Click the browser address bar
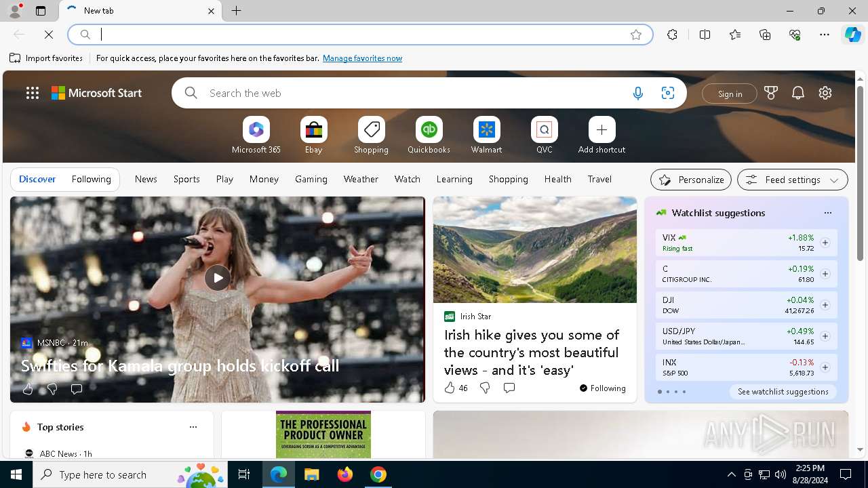The width and height of the screenshot is (868, 488). pyautogui.click(x=359, y=35)
